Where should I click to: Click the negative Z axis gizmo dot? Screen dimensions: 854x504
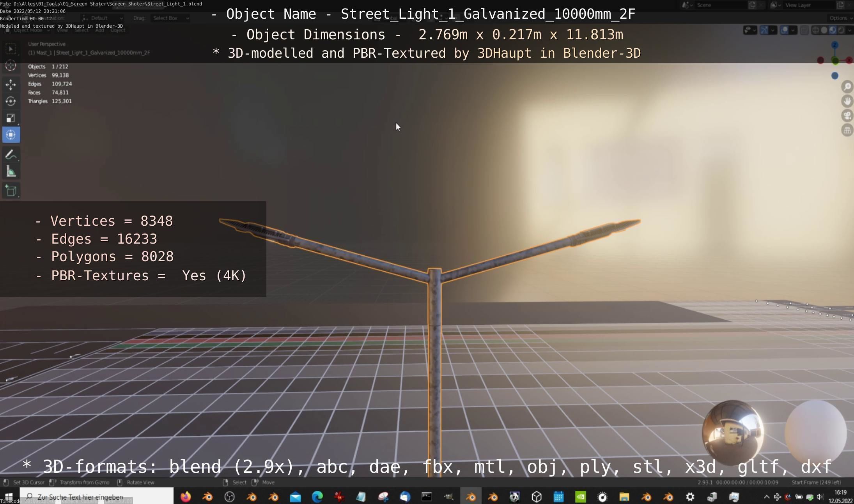click(x=835, y=76)
